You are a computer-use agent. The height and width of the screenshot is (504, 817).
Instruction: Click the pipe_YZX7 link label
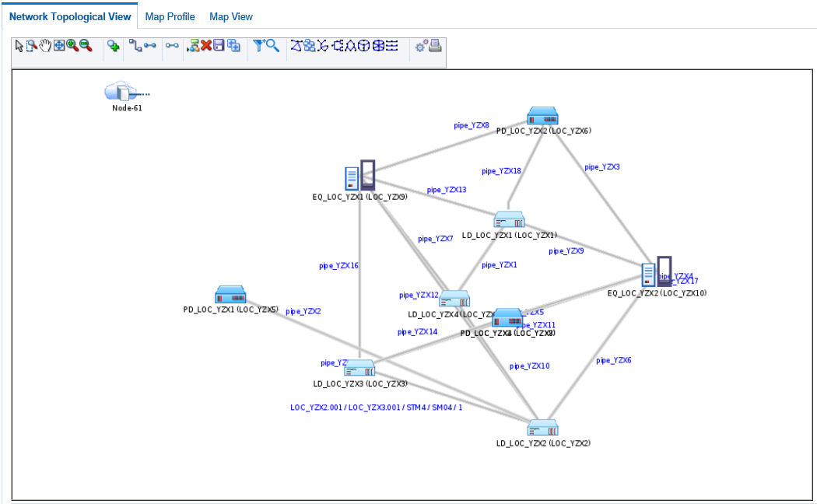(x=436, y=239)
